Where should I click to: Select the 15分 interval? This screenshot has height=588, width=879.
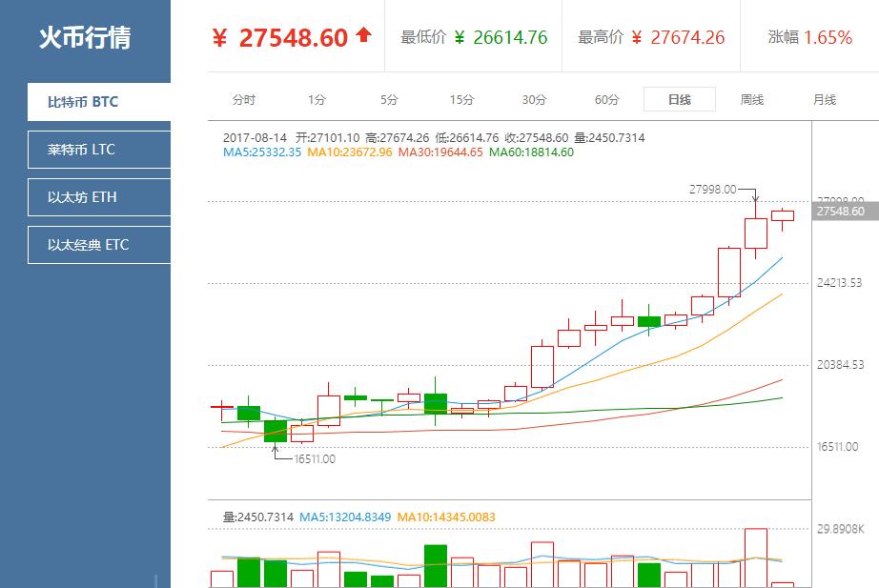461,100
